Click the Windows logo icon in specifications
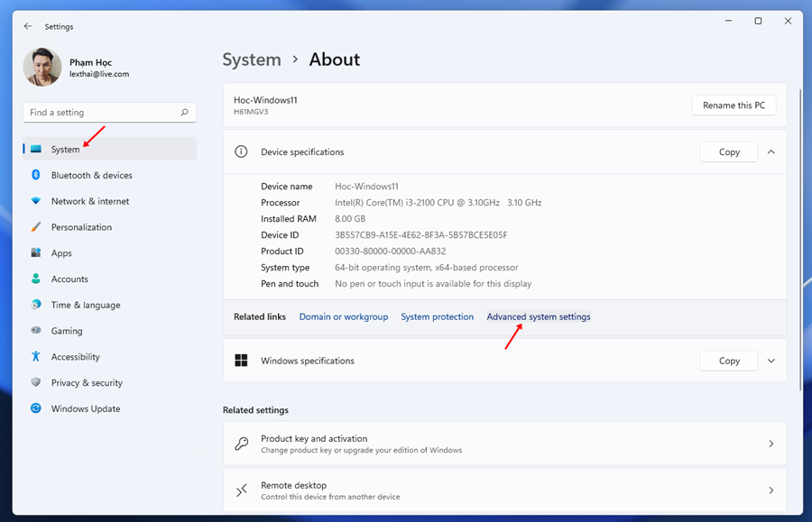The width and height of the screenshot is (812, 522). 241,360
